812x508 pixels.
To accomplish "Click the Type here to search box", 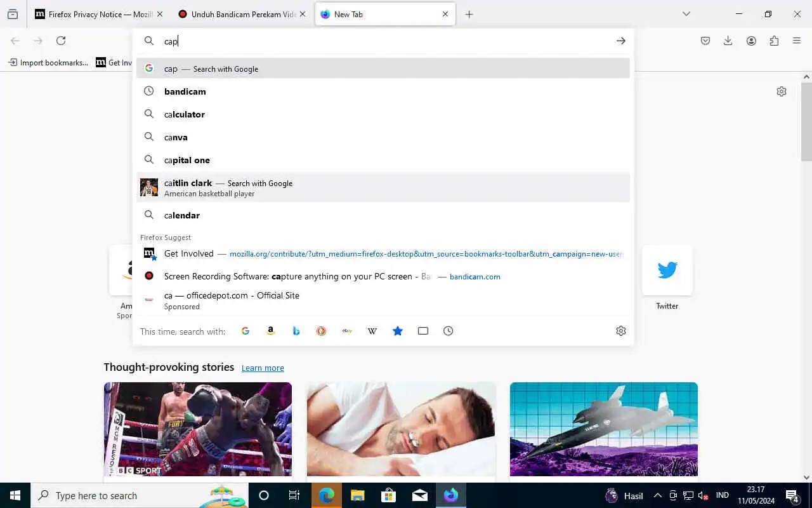I will click(x=140, y=495).
